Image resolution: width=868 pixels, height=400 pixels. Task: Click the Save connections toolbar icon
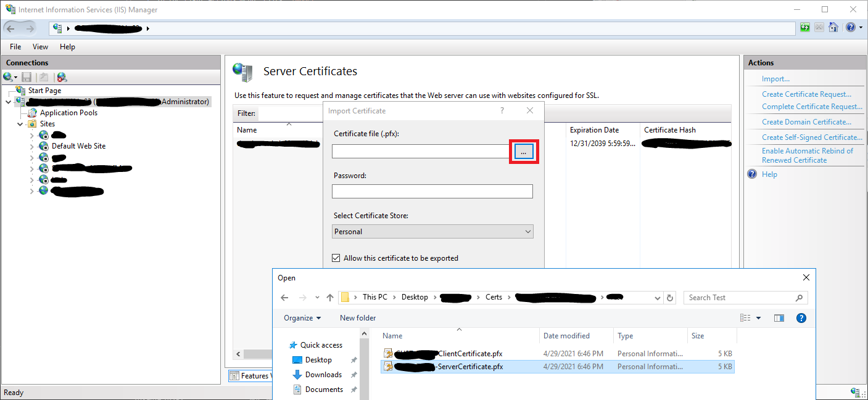coord(27,77)
